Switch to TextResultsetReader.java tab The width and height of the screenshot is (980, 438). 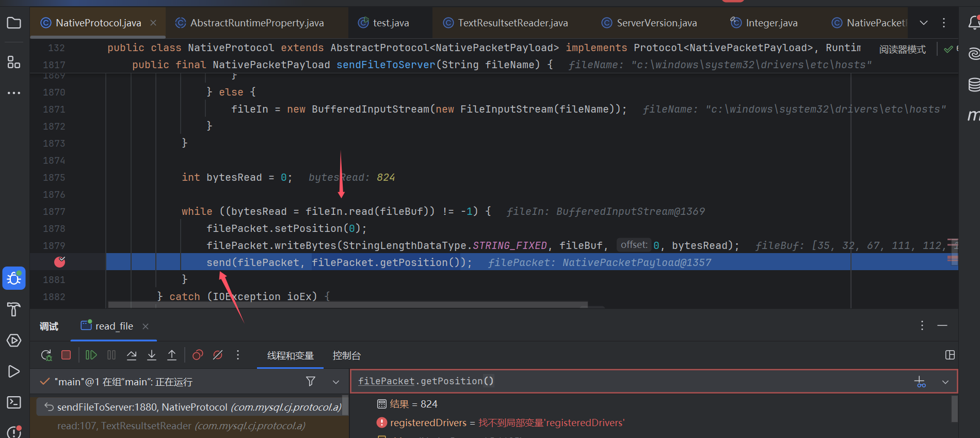pyautogui.click(x=506, y=23)
